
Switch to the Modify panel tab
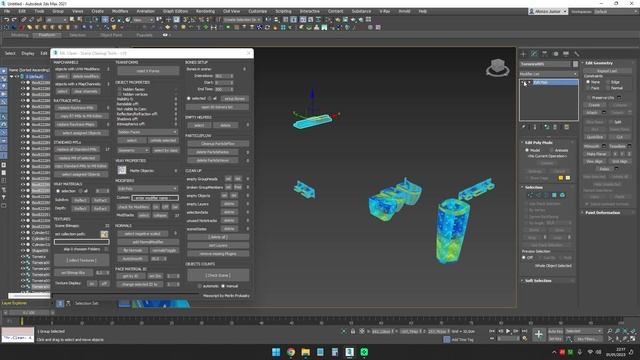coord(534,54)
